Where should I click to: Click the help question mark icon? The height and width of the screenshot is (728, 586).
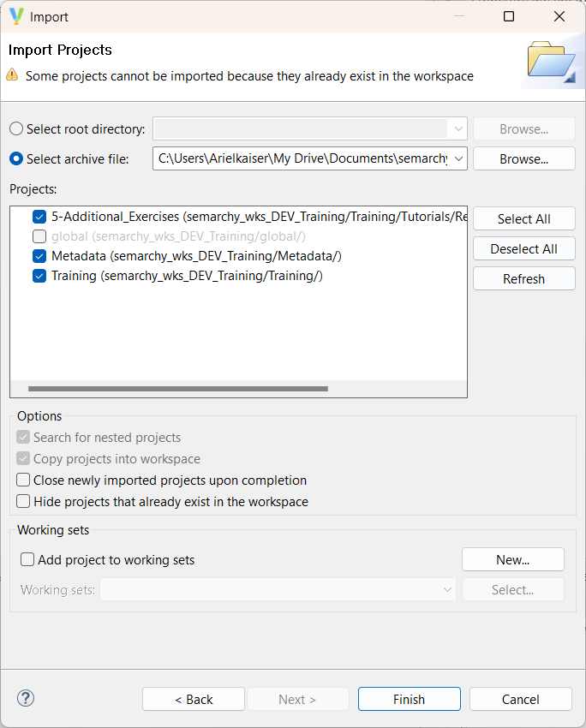25,698
